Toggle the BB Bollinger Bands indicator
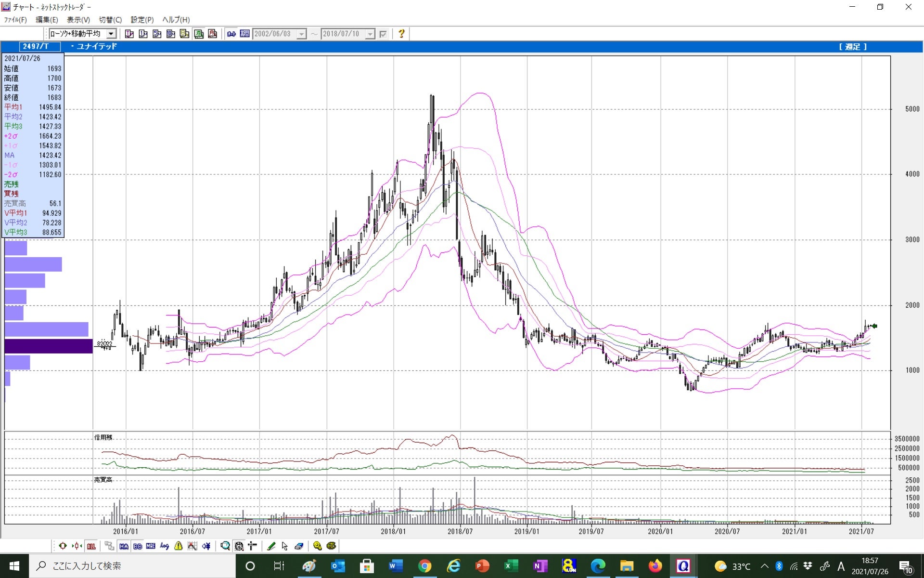The height and width of the screenshot is (578, 924). (138, 546)
